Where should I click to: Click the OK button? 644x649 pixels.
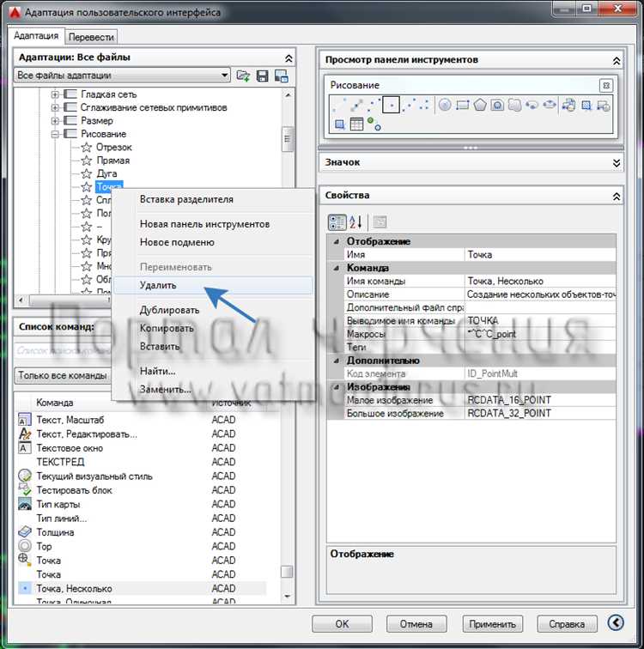click(x=342, y=624)
